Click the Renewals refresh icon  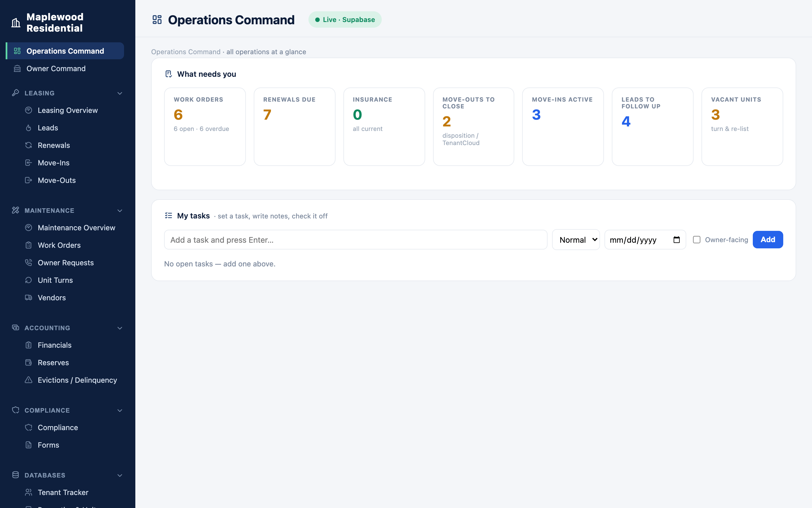[28, 145]
